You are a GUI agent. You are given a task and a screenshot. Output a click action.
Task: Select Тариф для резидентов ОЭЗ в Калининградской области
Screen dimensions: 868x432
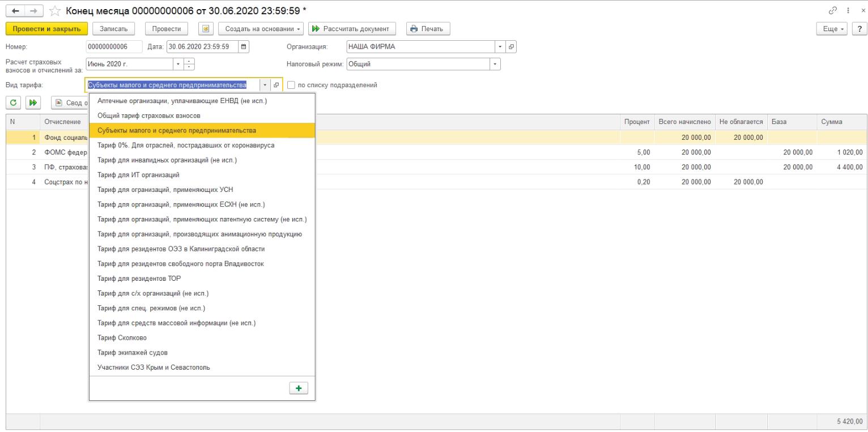[x=202, y=249]
